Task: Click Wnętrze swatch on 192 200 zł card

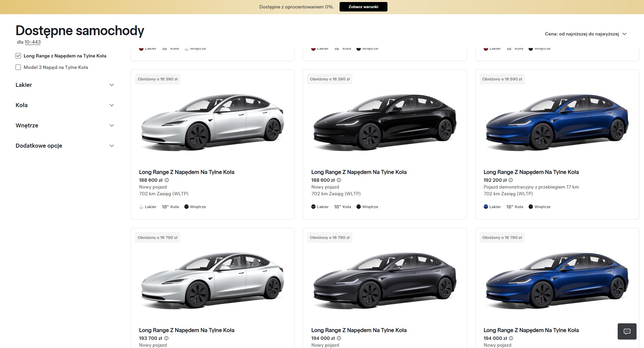Action: pos(531,207)
